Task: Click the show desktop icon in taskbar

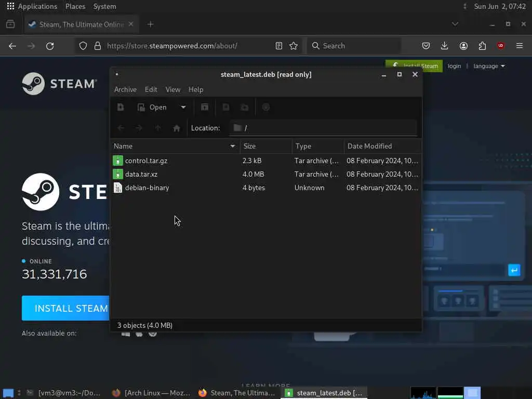Action: coord(8,393)
